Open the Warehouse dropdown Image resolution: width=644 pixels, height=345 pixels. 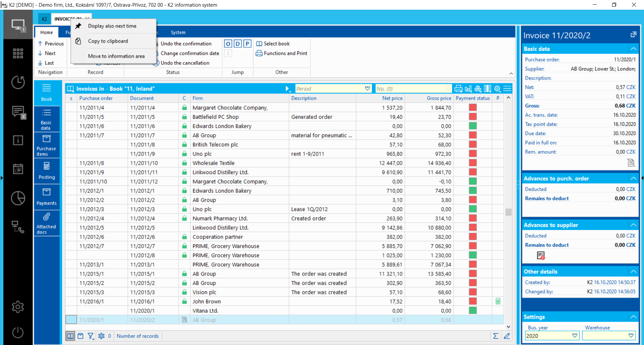[x=631, y=336]
